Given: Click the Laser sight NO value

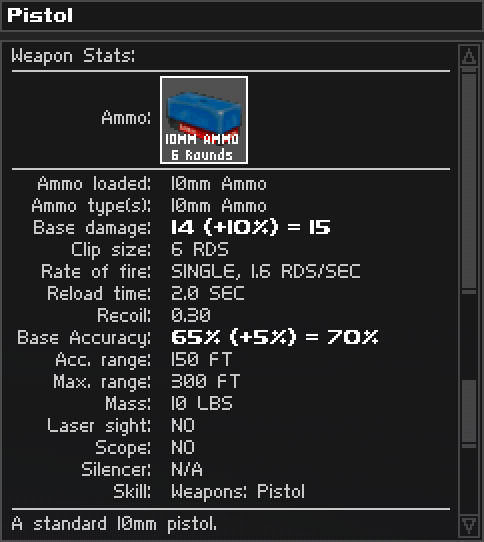Looking at the screenshot, I should [x=183, y=426].
